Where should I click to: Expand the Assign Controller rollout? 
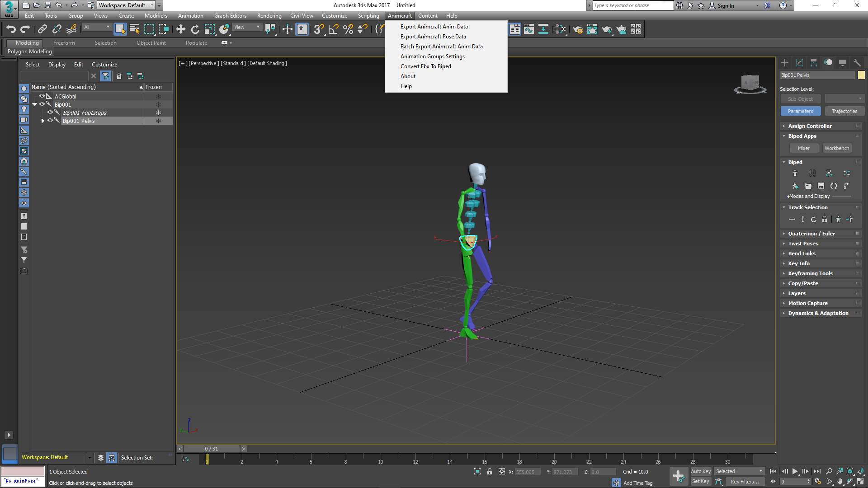pyautogui.click(x=821, y=126)
